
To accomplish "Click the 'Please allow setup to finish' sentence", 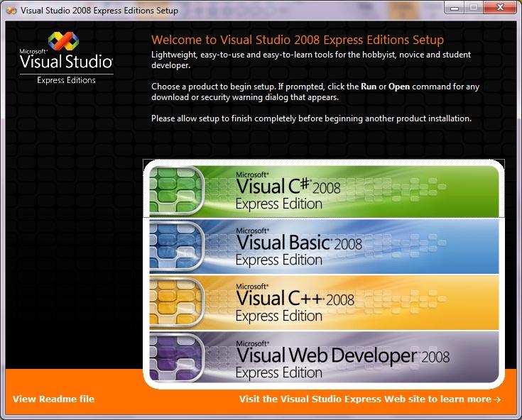I will (x=311, y=118).
